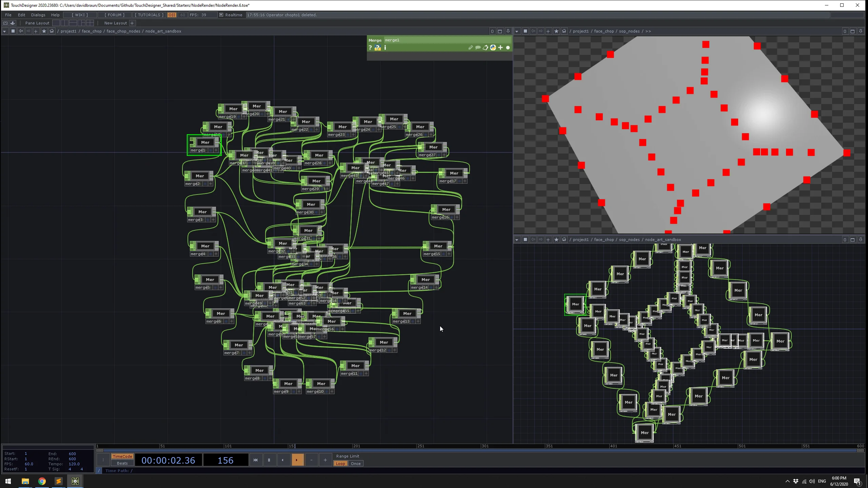The image size is (868, 488).
Task: Click the pencil edit icon on merge1 header
Action: click(x=471, y=48)
